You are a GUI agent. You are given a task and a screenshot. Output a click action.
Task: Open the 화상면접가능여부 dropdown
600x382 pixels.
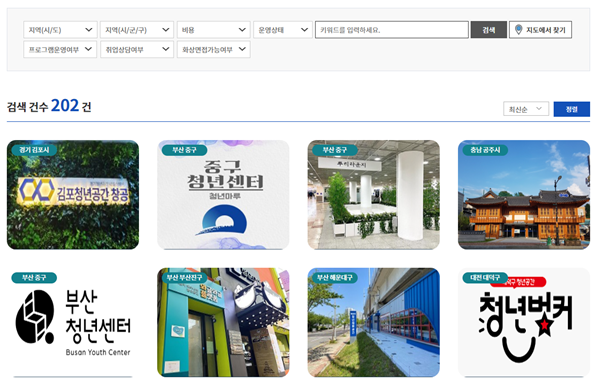click(x=214, y=50)
